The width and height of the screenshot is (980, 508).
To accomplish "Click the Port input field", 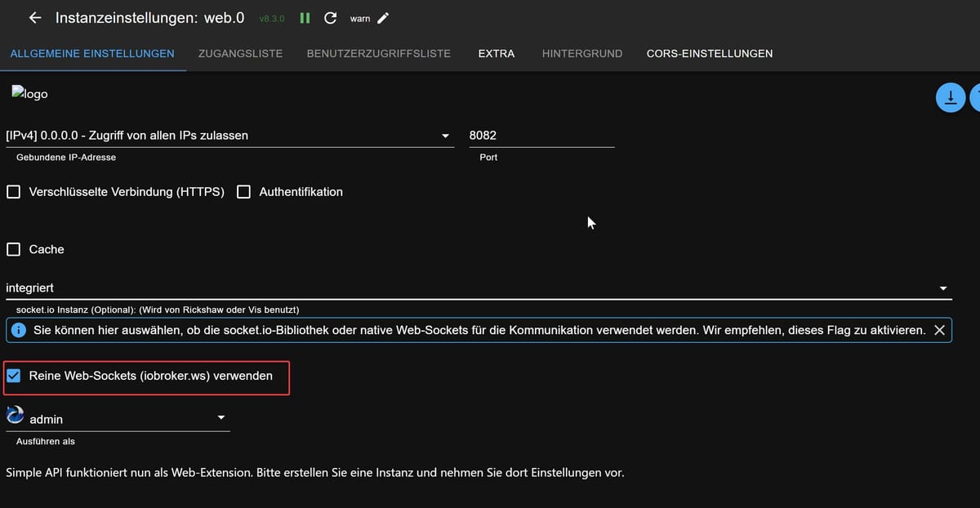I will 541,136.
